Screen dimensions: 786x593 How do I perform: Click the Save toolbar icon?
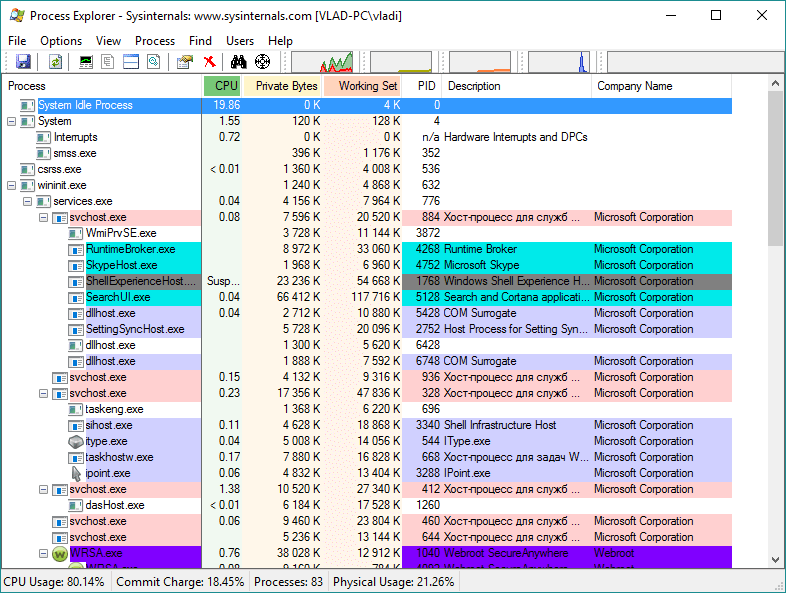tap(22, 62)
